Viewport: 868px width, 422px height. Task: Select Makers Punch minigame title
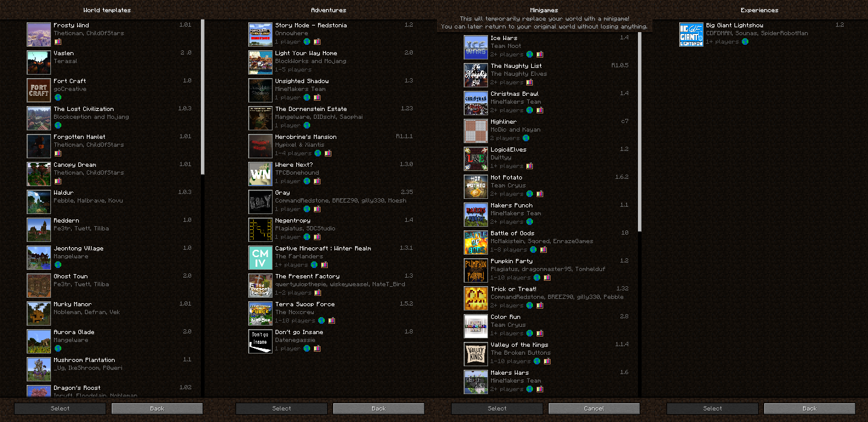point(512,206)
